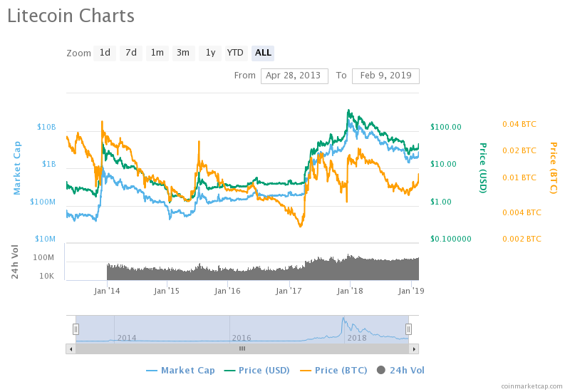Click the left navigator range handle
The width and height of the screenshot is (570, 392).
pyautogui.click(x=76, y=329)
